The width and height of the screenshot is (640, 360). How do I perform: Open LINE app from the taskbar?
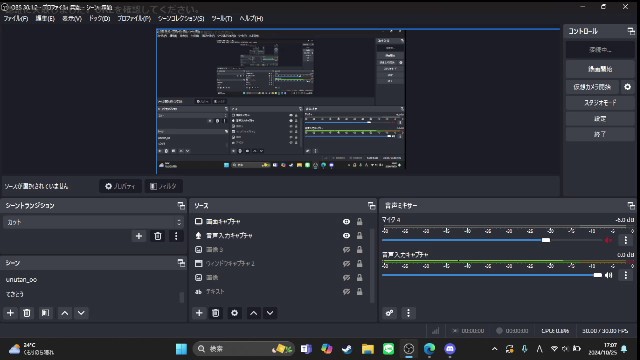tap(388, 349)
